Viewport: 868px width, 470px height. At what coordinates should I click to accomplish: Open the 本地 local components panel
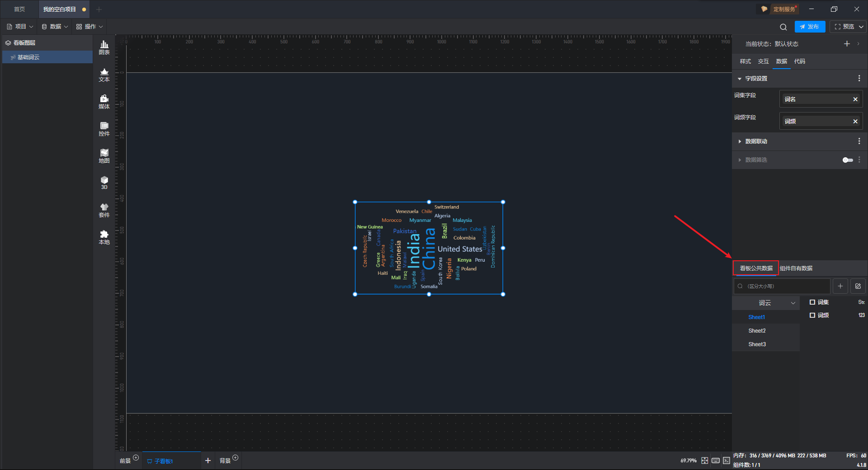pos(104,237)
